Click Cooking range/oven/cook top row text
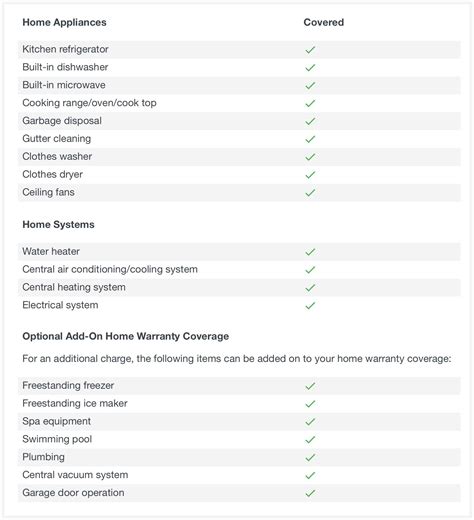The height and width of the screenshot is (520, 474). [x=89, y=103]
